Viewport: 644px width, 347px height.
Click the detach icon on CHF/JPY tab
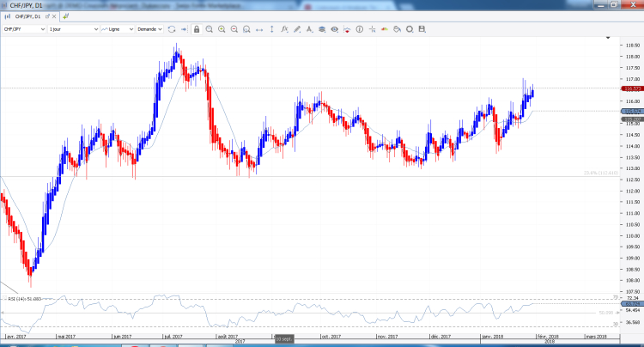pyautogui.click(x=47, y=16)
